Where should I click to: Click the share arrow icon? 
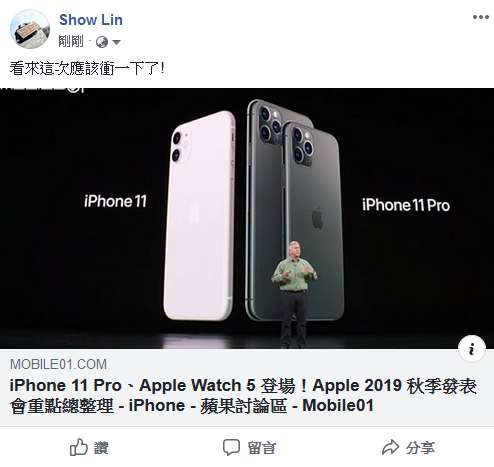coord(390,447)
